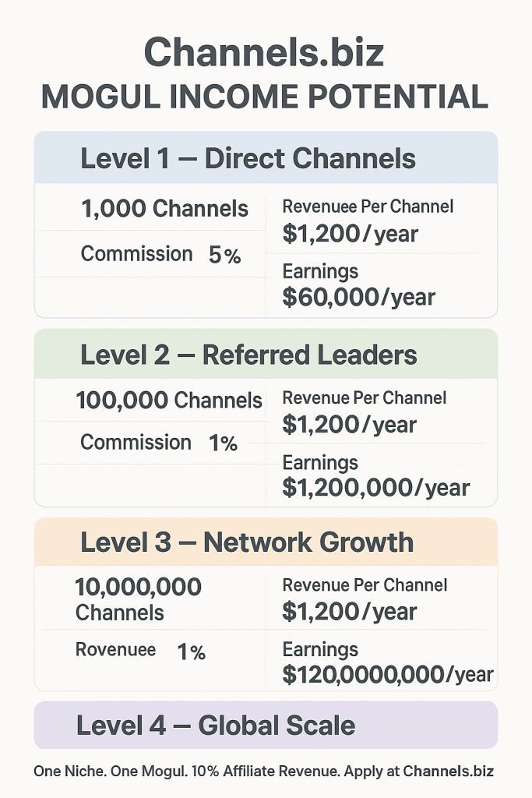Click the Channels.biz title at top
The width and height of the screenshot is (532, 798).
[x=265, y=53]
